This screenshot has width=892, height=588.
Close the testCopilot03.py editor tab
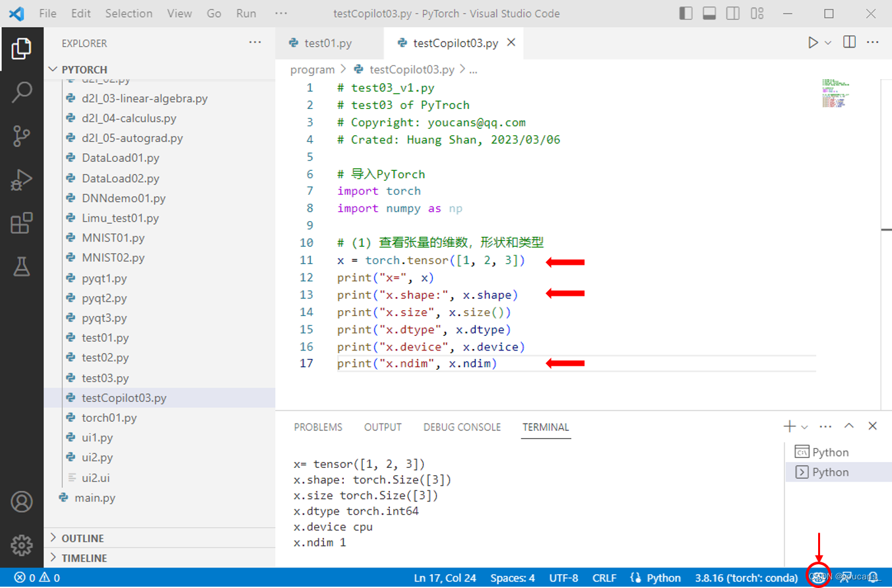511,43
